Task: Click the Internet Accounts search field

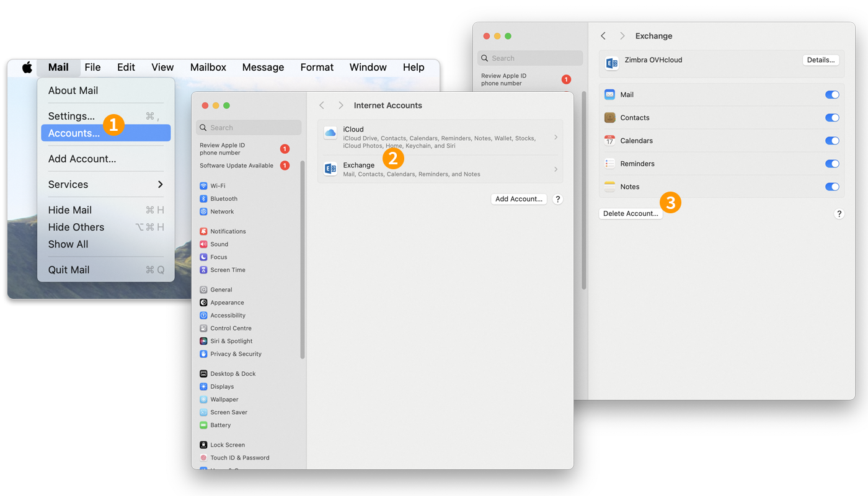Action: pyautogui.click(x=248, y=127)
